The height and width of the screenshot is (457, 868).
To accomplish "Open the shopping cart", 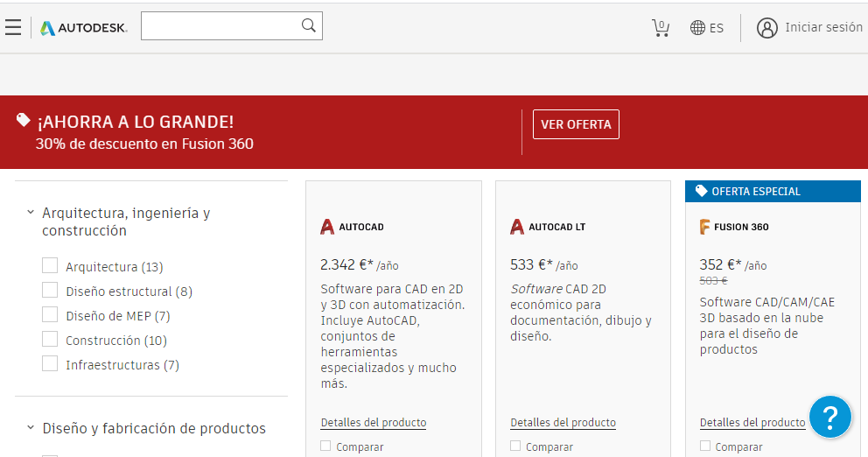I will tap(661, 27).
